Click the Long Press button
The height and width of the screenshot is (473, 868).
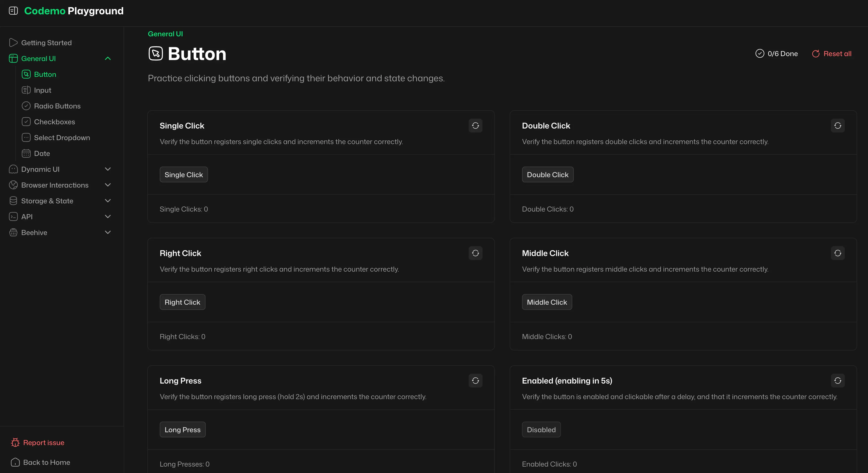pos(182,430)
